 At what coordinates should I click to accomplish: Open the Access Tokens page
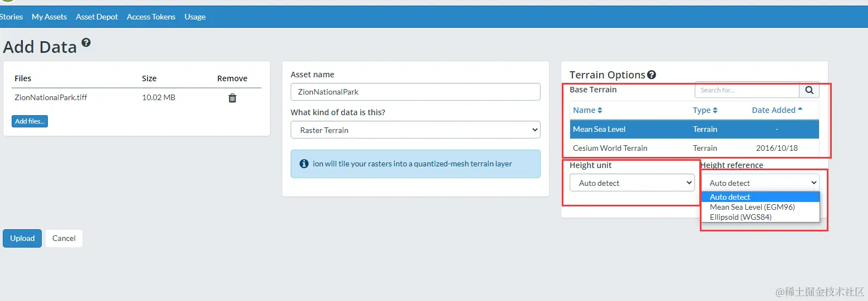coord(151,17)
